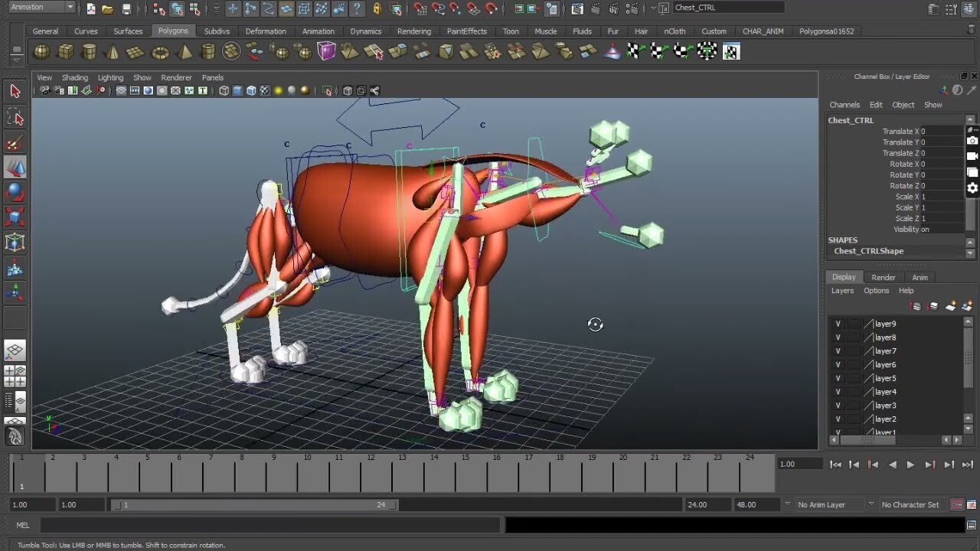Hide layer3 in the layer editor

click(x=838, y=405)
